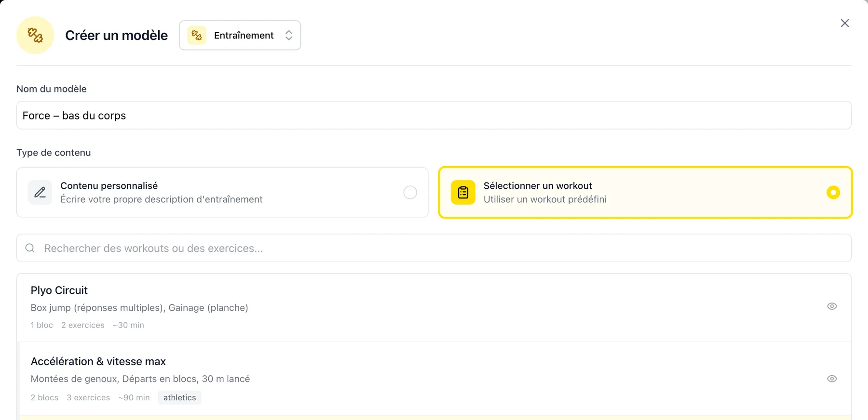Click the Nom du modèle input field
The width and height of the screenshot is (868, 420).
tap(434, 115)
